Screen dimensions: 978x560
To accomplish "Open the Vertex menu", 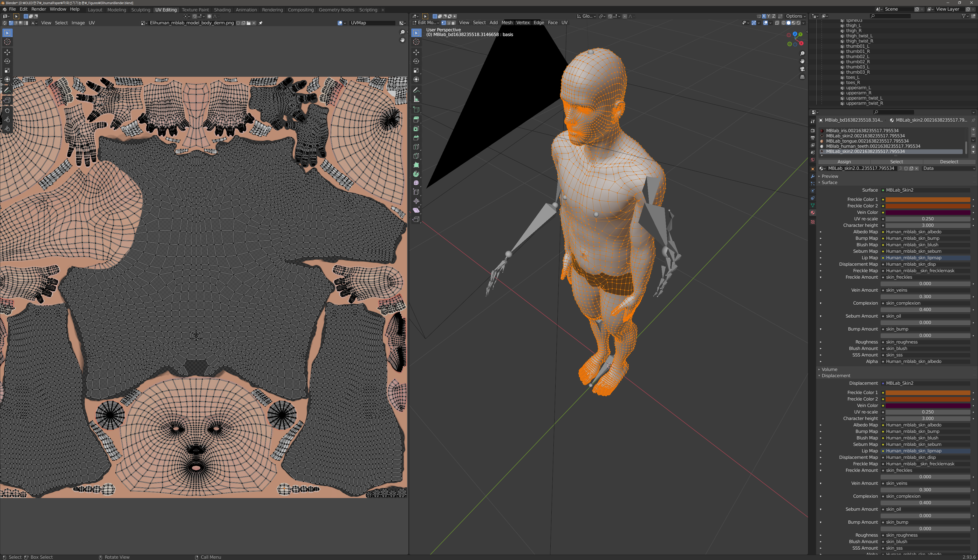I will click(523, 23).
